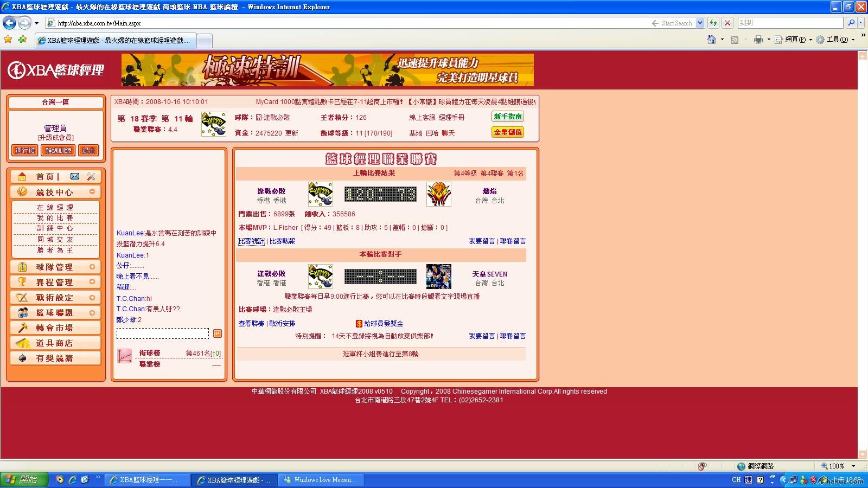
Task: Click the 退出 logout button
Action: 88,151
